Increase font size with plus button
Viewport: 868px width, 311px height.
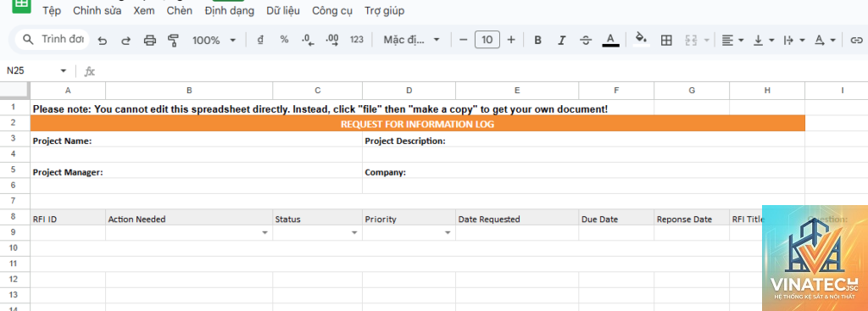click(511, 40)
